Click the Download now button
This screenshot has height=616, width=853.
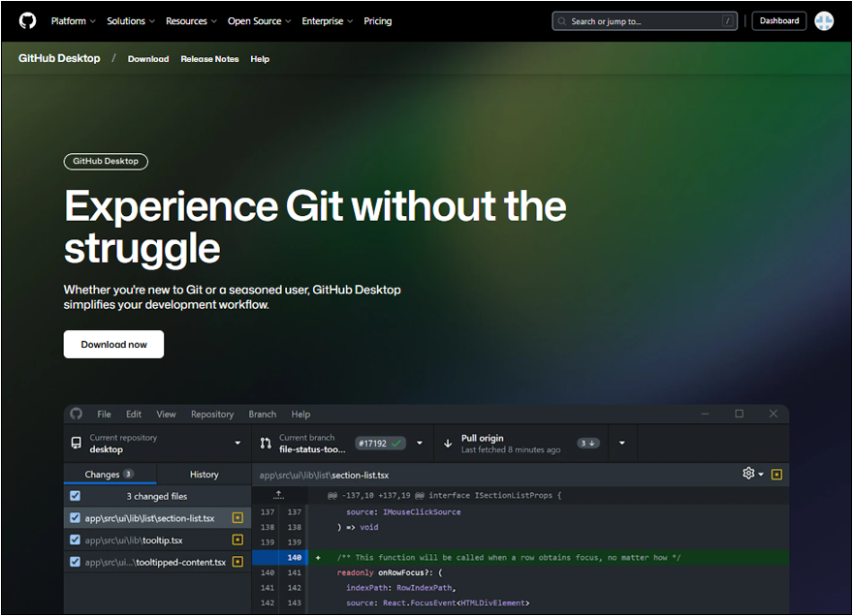click(x=113, y=344)
